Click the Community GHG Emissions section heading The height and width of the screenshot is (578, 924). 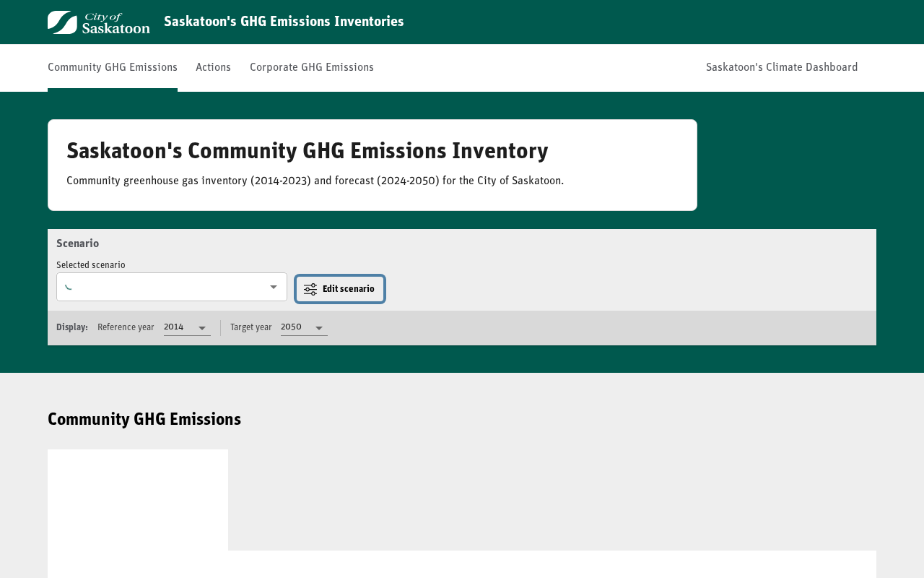click(x=144, y=419)
